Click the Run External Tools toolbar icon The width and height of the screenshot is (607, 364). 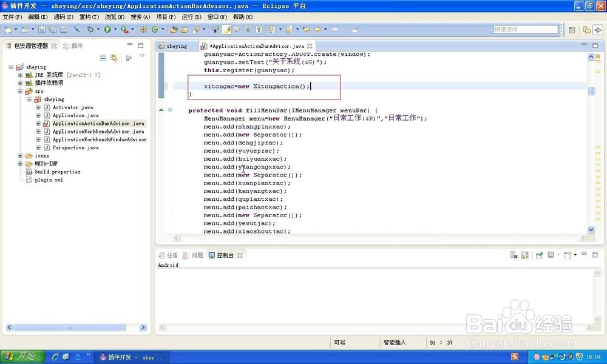[x=124, y=29]
